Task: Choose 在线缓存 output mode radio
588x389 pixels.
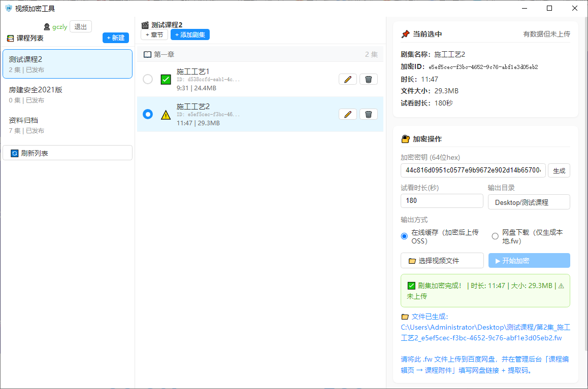Action: [x=404, y=236]
